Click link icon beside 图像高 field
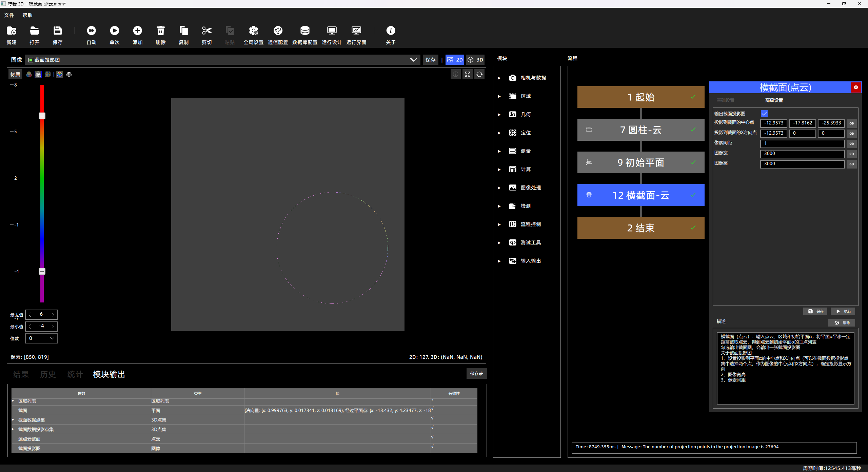This screenshot has width=868, height=472. point(852,164)
